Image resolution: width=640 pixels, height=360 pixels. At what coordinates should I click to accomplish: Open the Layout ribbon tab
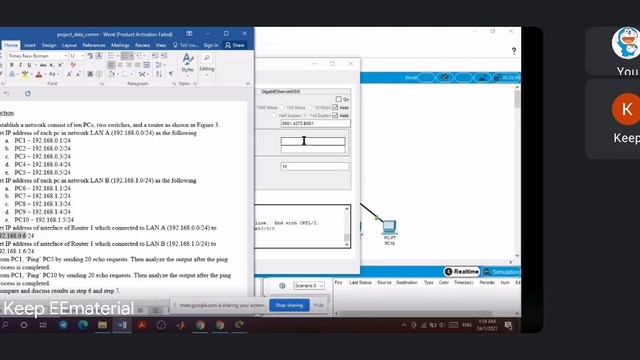(69, 45)
